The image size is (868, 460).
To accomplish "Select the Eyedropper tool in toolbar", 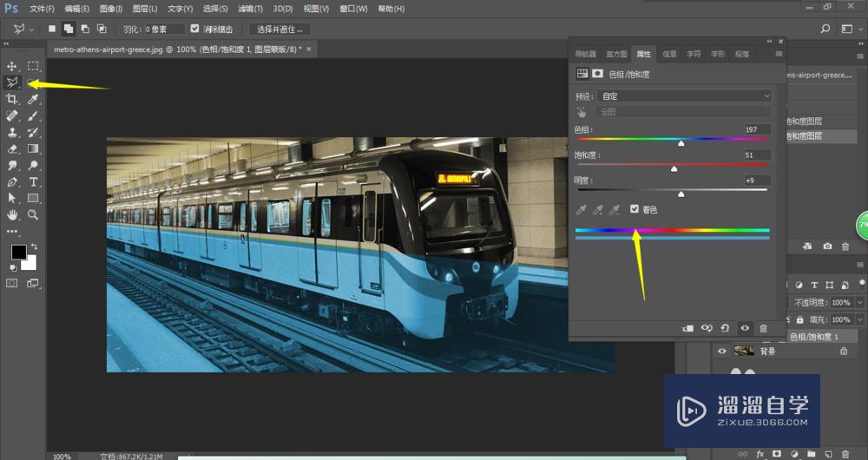I will [33, 100].
